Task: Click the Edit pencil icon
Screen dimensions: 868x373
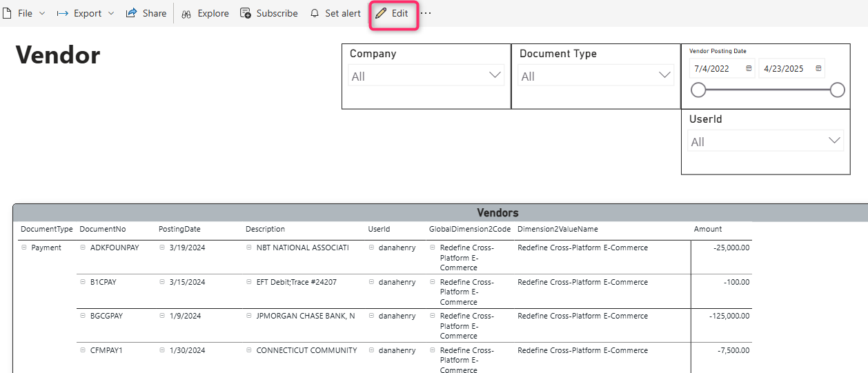Action: click(x=381, y=13)
